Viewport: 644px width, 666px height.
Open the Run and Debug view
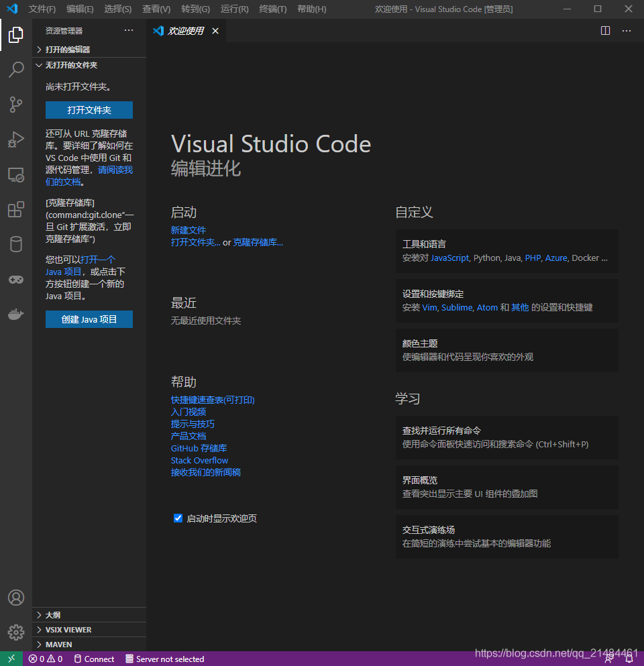pyautogui.click(x=16, y=140)
